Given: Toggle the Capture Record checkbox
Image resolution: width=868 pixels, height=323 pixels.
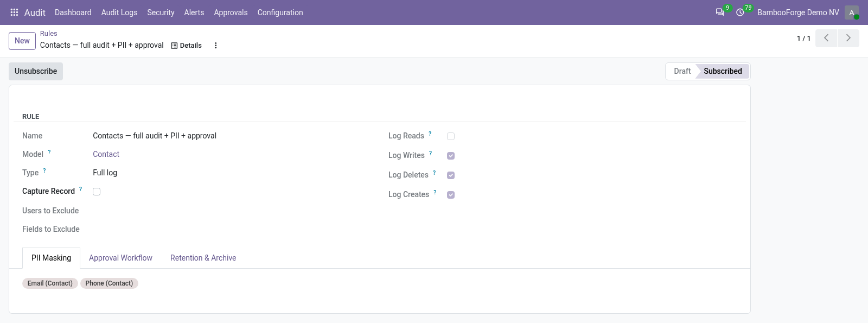Looking at the screenshot, I should tap(97, 192).
